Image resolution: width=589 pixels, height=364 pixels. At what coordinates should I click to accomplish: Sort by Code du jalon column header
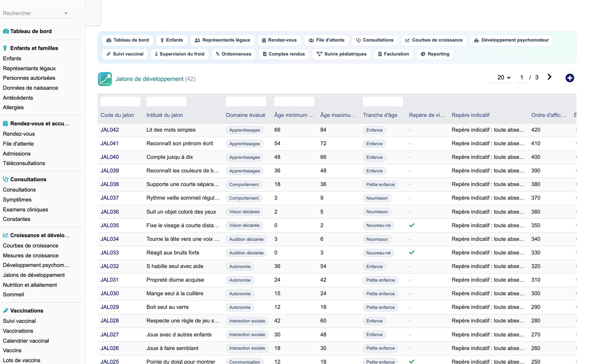click(117, 115)
